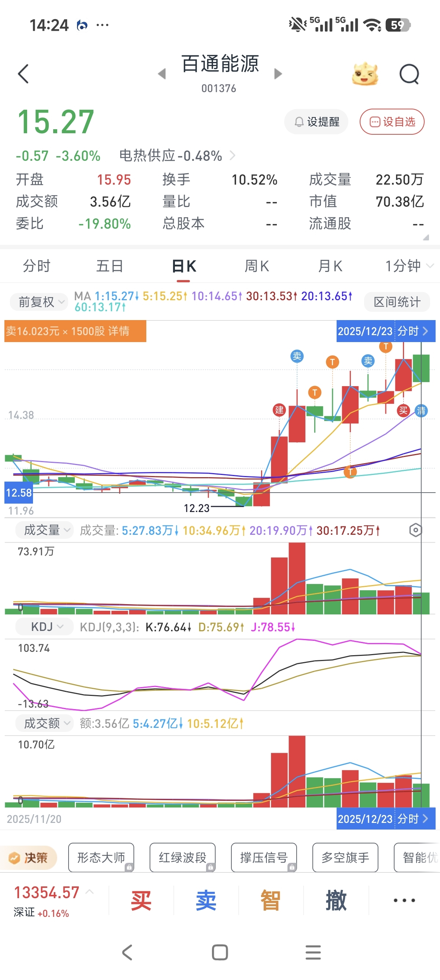This screenshot has width=440, height=980.
Task: Open 红绿波段 tool
Action: click(x=182, y=857)
